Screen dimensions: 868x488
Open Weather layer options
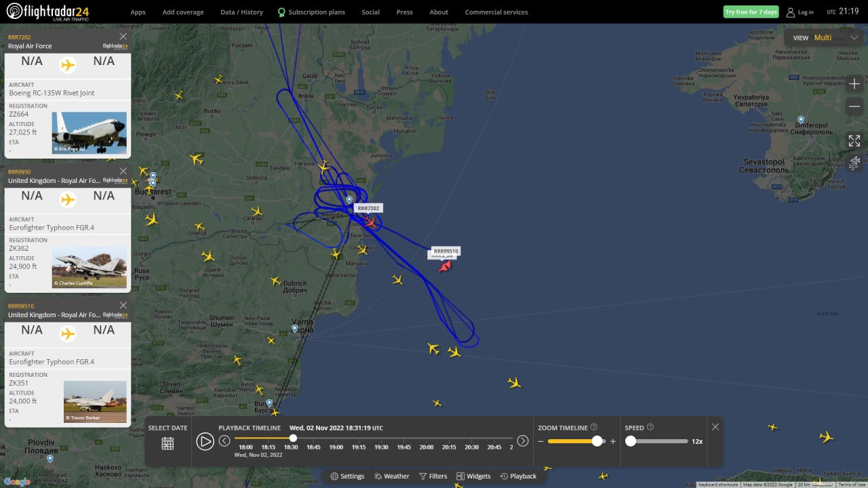[391, 476]
